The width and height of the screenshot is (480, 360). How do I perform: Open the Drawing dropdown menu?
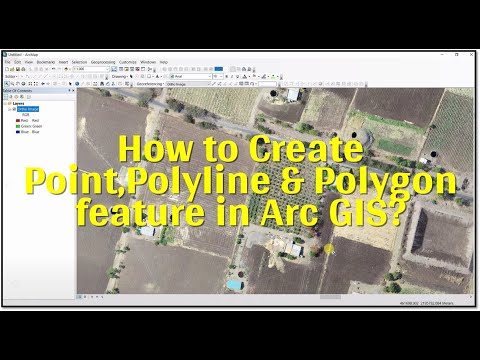tap(120, 76)
